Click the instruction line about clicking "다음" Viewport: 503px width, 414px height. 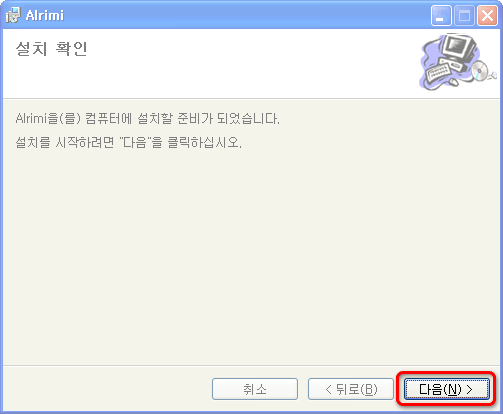tap(128, 143)
